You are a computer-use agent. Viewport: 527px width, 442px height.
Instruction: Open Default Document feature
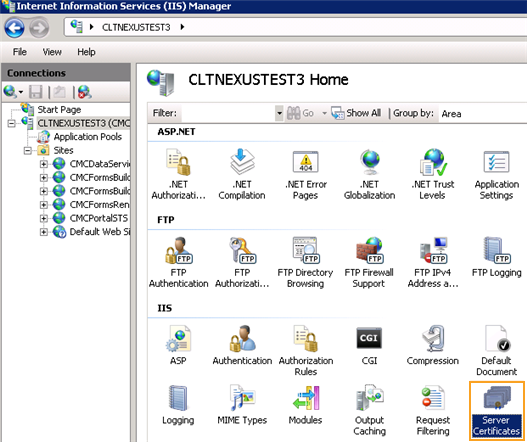coord(496,351)
